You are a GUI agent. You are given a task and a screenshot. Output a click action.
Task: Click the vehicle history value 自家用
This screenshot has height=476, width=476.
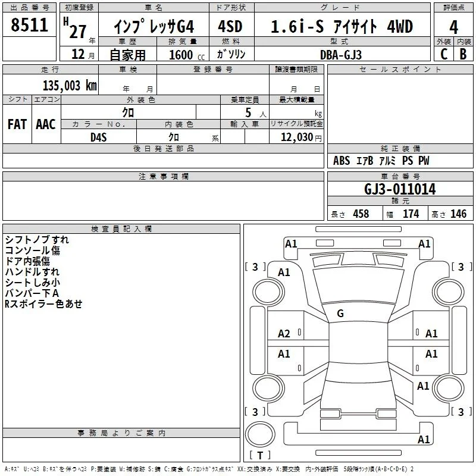[127, 55]
